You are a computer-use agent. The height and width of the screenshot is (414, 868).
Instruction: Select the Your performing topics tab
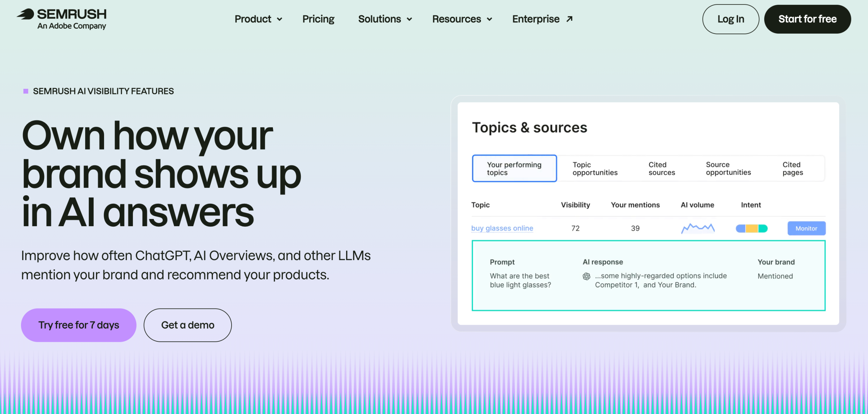[x=514, y=169]
